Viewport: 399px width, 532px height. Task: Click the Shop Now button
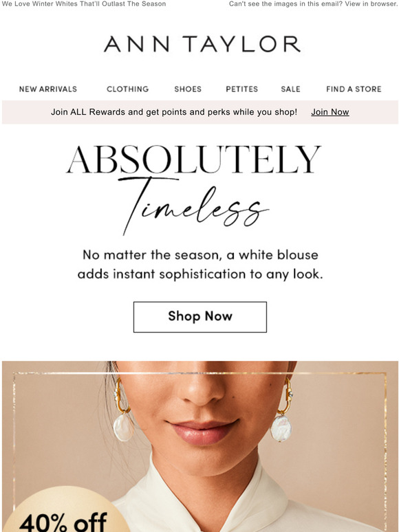200,317
